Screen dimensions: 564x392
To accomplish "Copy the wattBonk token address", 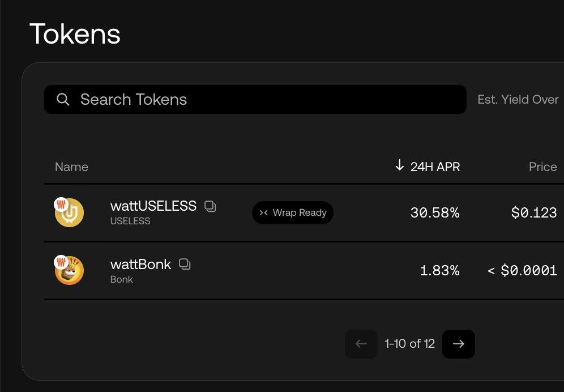I will 185,264.
